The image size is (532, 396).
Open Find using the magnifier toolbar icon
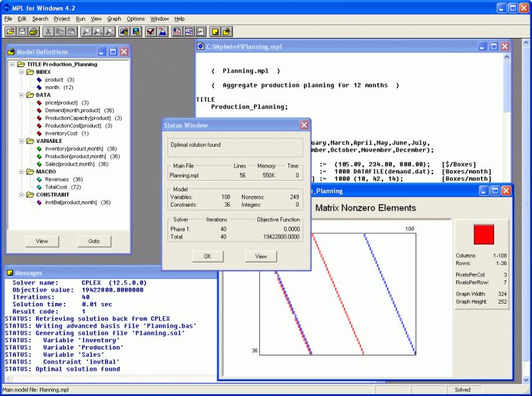pyautogui.click(x=86, y=31)
